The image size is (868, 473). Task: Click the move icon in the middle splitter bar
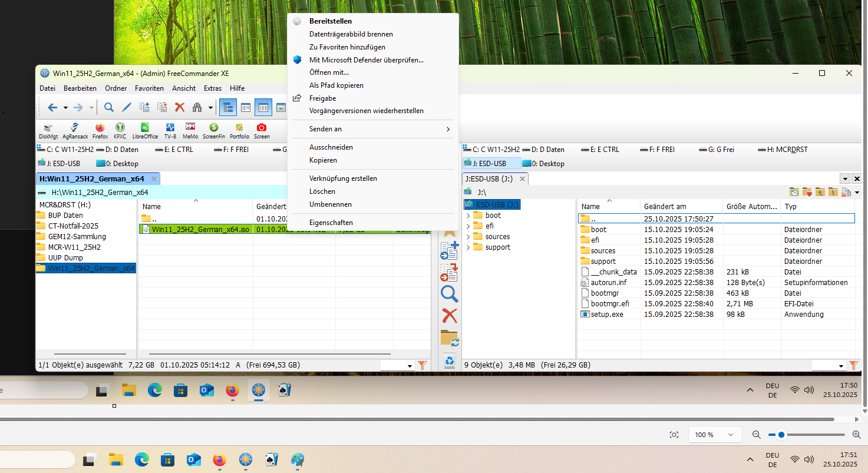450,272
